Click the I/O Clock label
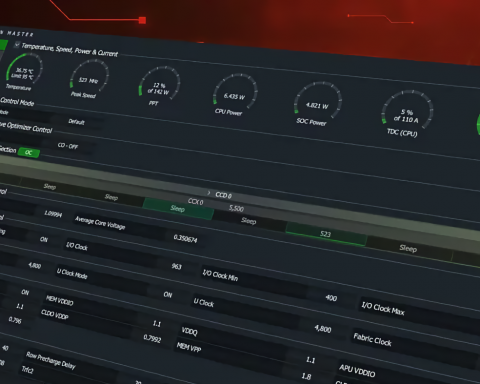Screen dimensions: 480x384 coord(77,246)
